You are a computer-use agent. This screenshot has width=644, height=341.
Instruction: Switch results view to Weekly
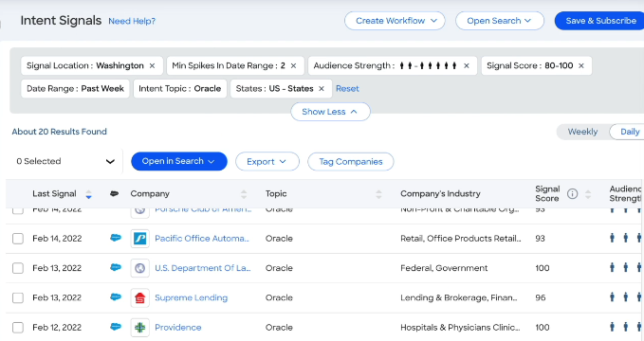click(x=582, y=132)
